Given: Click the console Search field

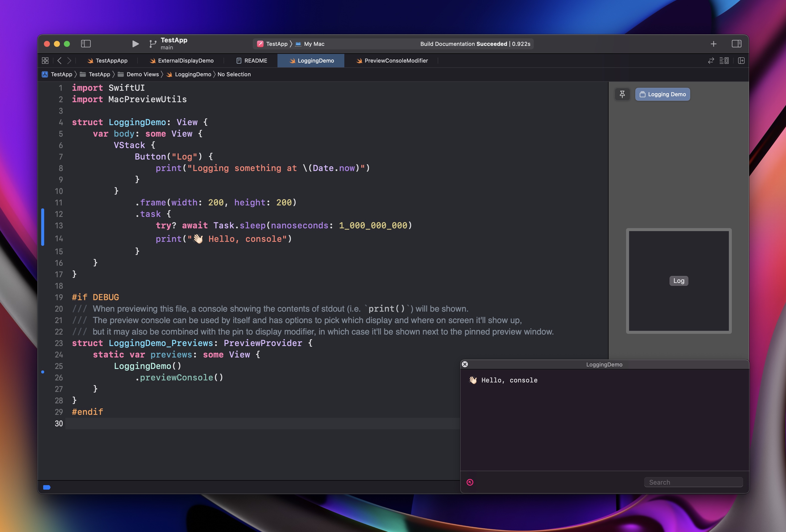Looking at the screenshot, I should click(693, 482).
